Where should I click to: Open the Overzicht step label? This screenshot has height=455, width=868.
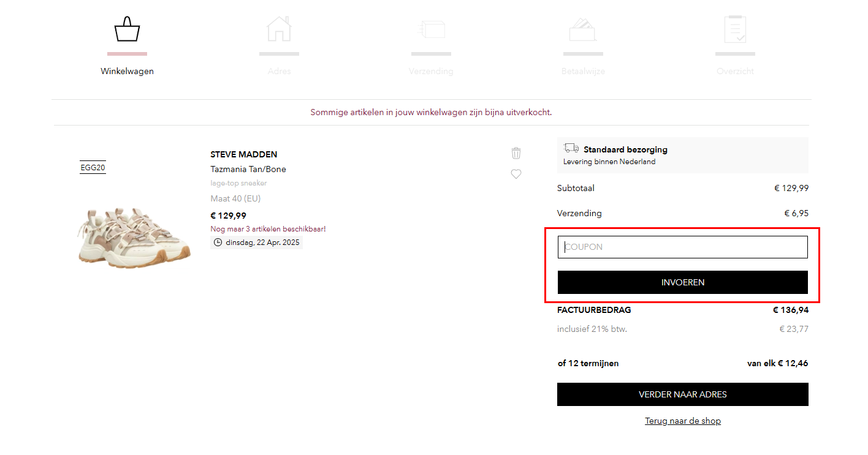[x=735, y=71]
